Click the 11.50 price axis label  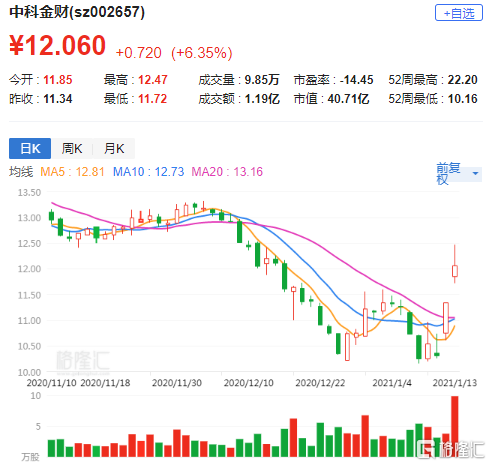(29, 295)
